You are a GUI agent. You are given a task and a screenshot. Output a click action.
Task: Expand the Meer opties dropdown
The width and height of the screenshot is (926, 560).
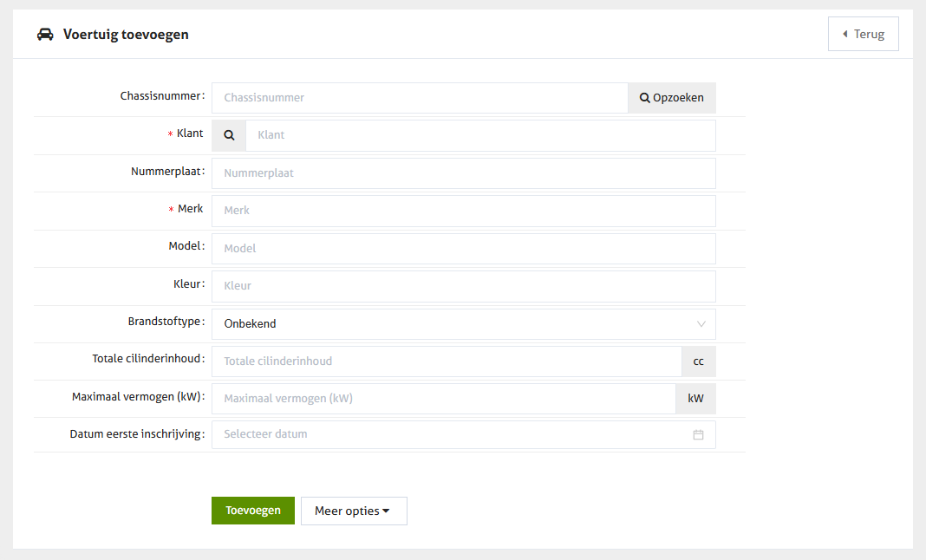click(353, 511)
